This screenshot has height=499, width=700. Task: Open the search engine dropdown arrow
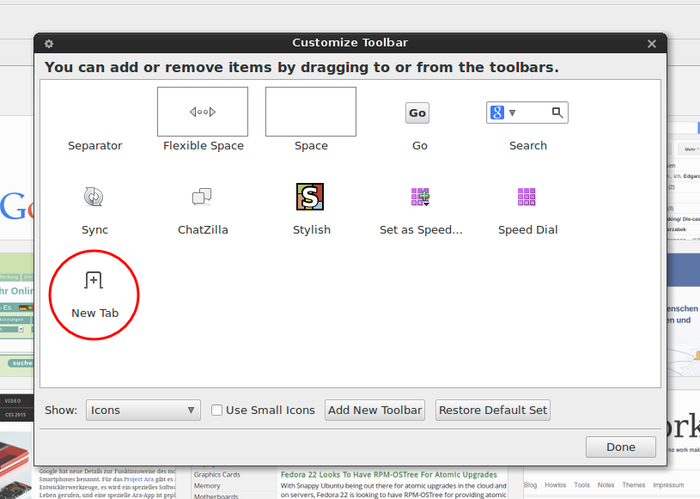coord(512,113)
